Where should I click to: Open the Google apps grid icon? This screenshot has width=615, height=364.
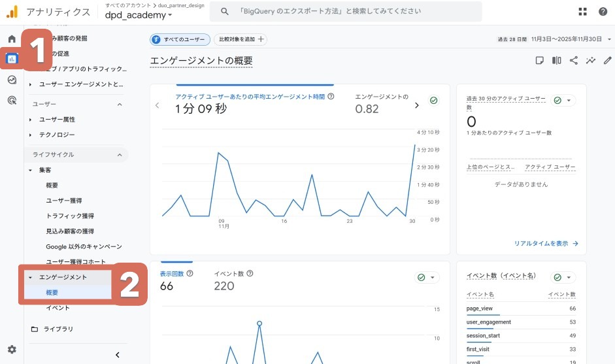click(x=583, y=12)
